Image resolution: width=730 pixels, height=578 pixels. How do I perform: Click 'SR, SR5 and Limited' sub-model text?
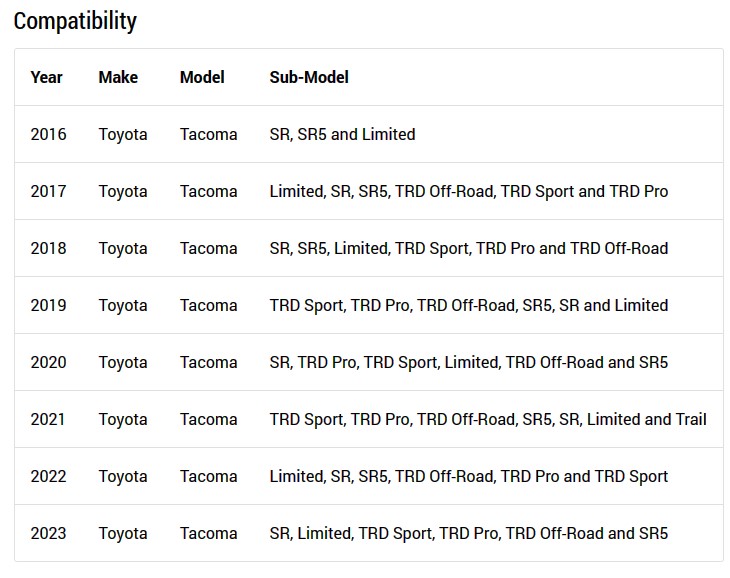point(342,134)
